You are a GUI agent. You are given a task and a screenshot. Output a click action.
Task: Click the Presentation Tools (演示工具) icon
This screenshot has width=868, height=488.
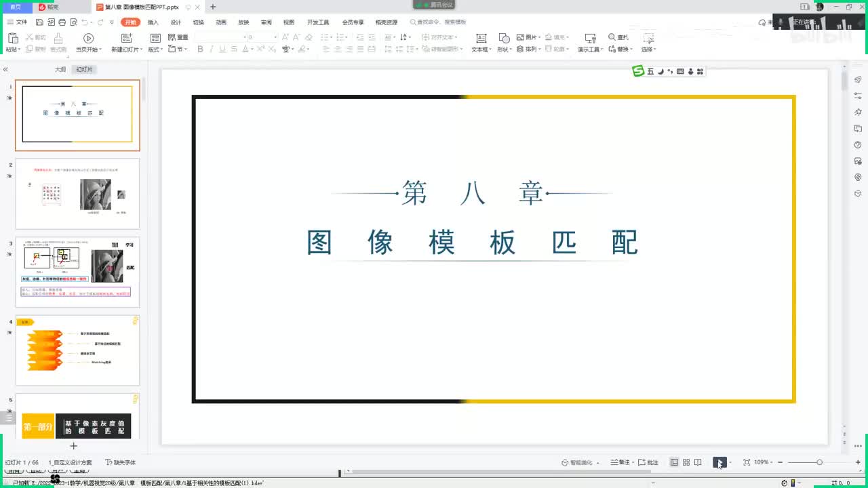[x=590, y=39]
